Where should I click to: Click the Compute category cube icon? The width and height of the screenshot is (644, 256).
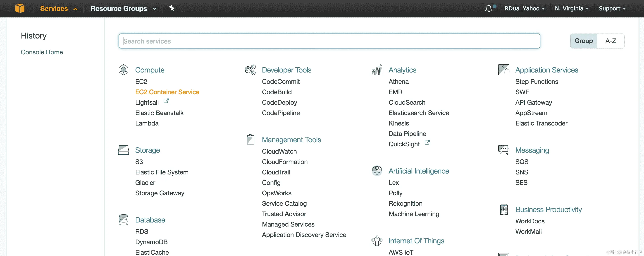tap(124, 70)
